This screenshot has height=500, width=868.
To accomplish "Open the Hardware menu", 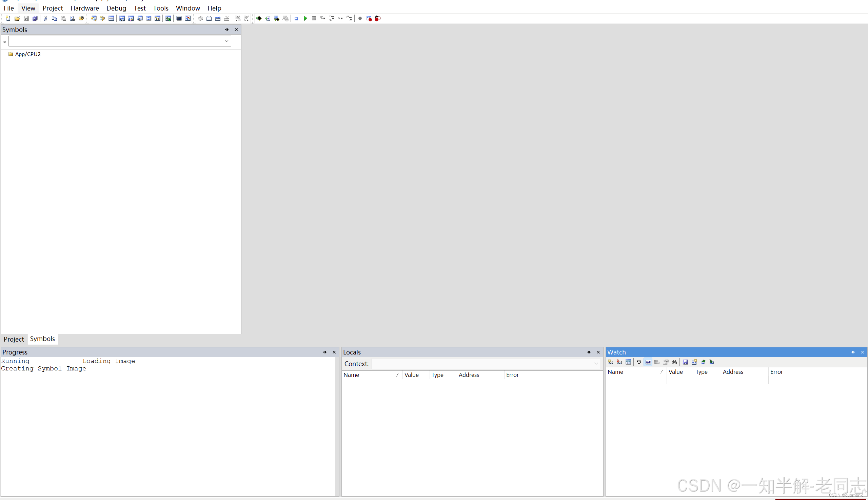I will tap(84, 8).
